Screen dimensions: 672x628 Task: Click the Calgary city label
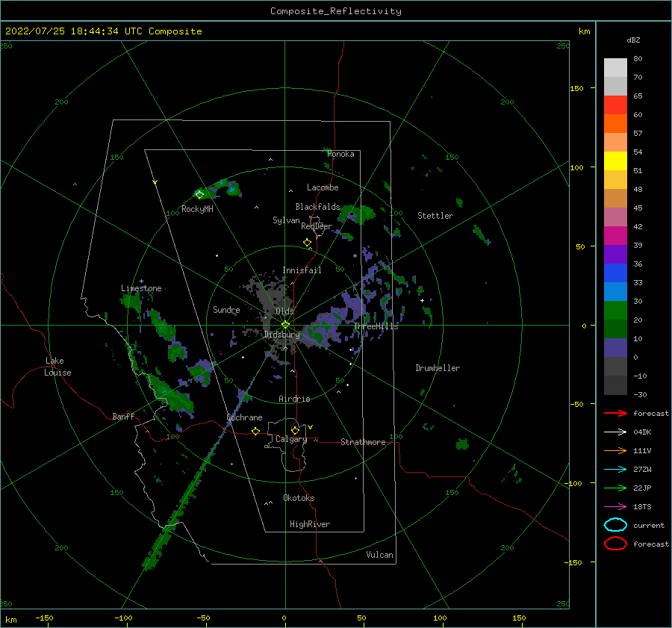coord(290,440)
